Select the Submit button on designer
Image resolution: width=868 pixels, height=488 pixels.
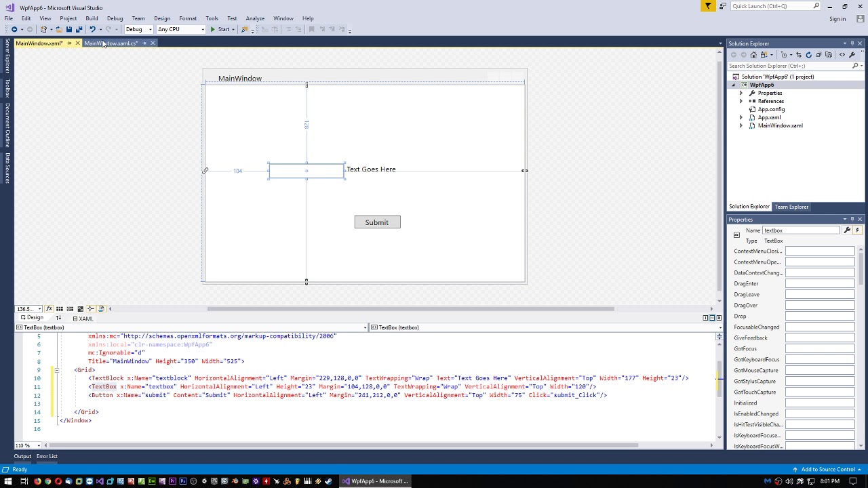click(377, 222)
